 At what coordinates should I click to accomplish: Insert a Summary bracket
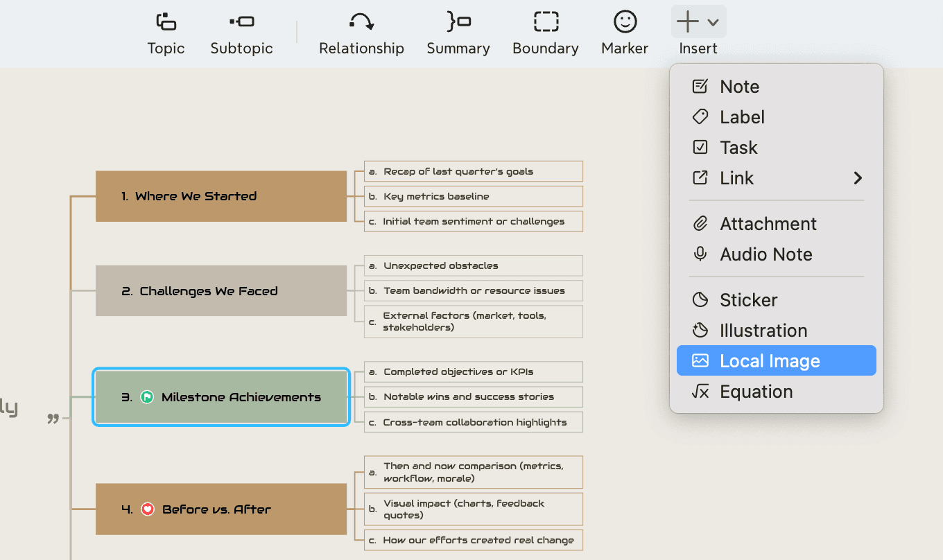[458, 34]
